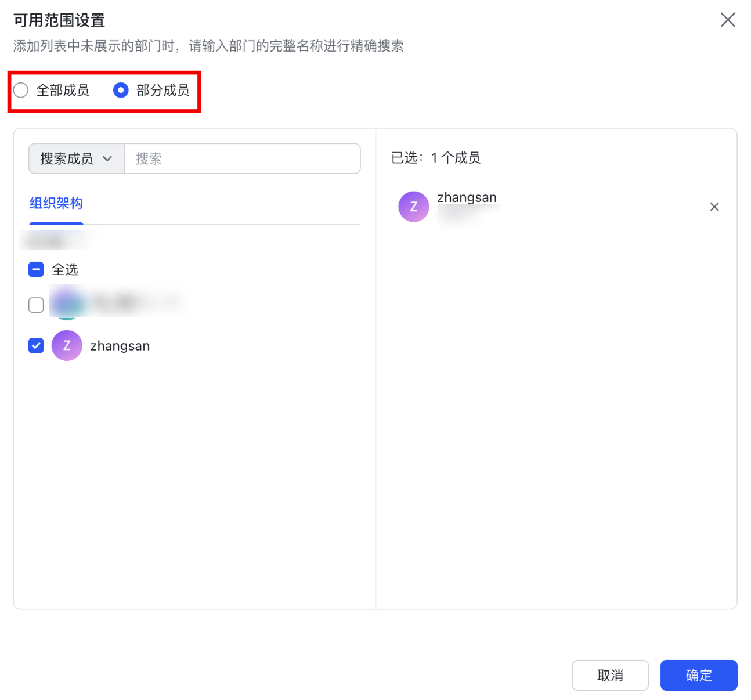
Task: Confirm with the 确定 button
Action: [x=698, y=675]
